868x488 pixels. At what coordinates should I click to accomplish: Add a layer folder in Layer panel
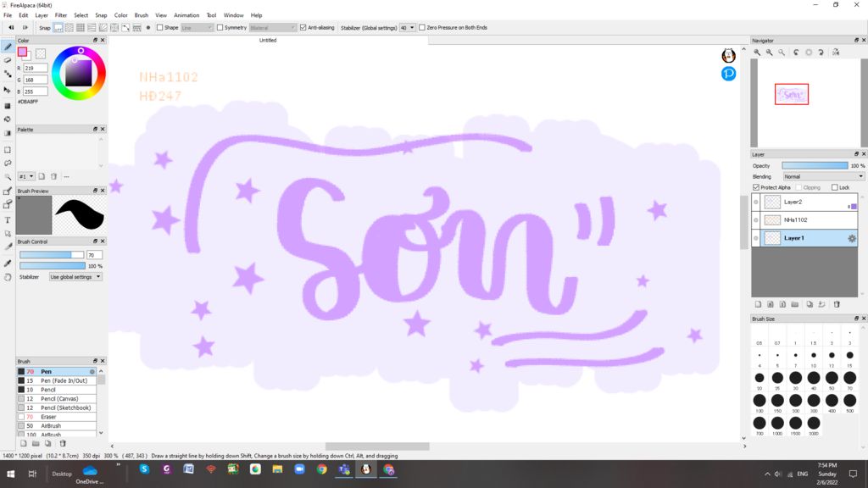pos(795,304)
